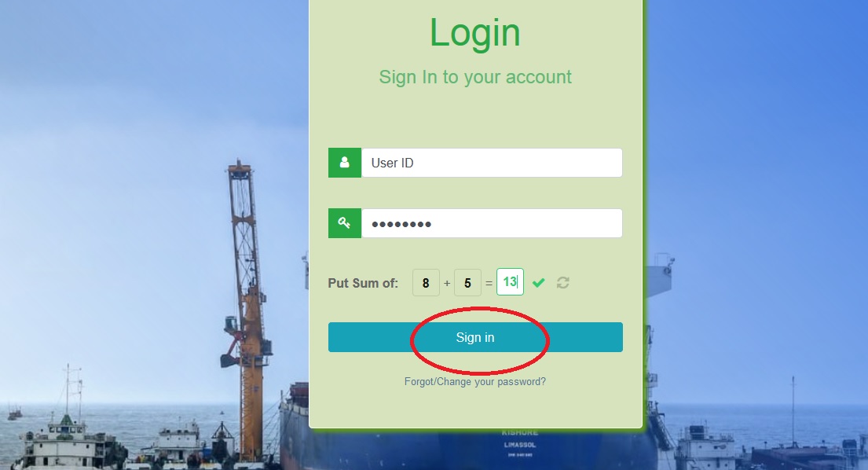Focus the User ID input field
The image size is (868, 470).
(492, 163)
